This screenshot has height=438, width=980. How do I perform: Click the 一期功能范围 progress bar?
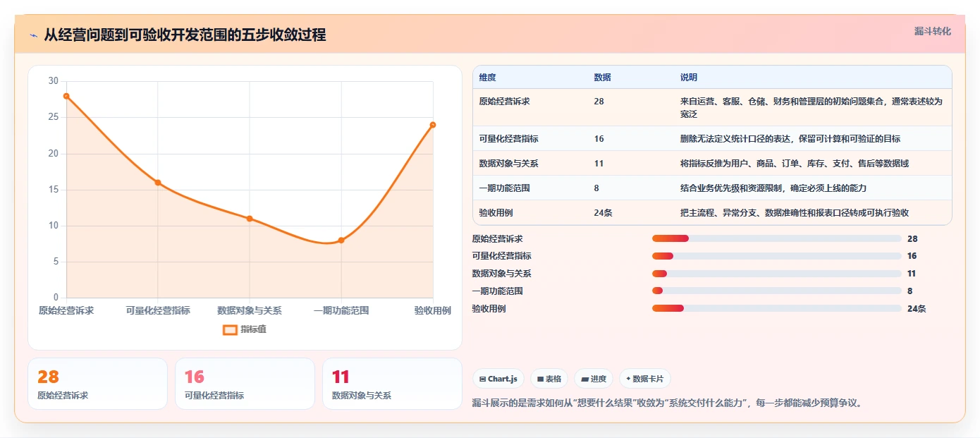tap(777, 291)
